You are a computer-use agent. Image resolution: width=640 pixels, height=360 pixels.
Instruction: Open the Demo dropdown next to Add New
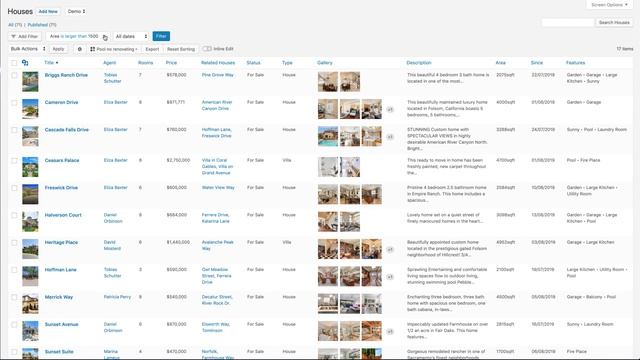coord(76,11)
